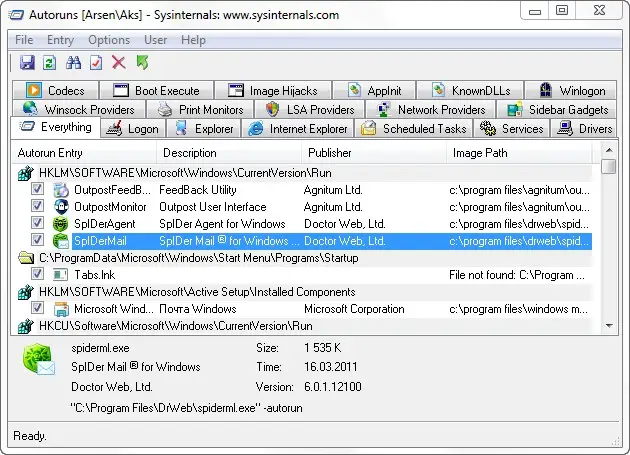Disable the Microsoft Wind... entry checkbox
This screenshot has width=630, height=455.
[37, 308]
